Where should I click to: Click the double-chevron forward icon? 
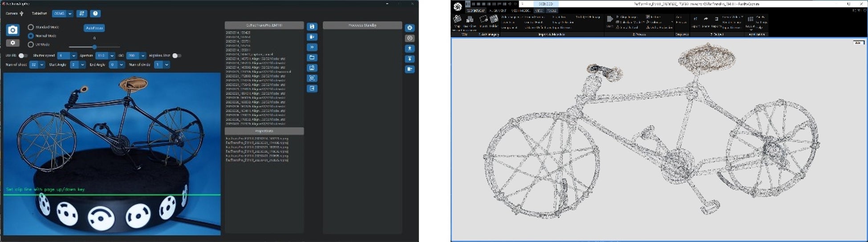(312, 47)
